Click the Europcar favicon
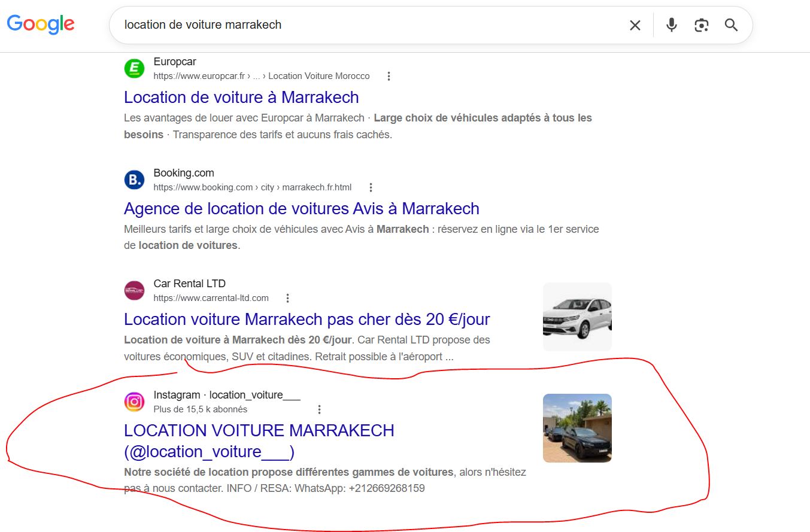Viewport: 810px width, 532px height. pyautogui.click(x=134, y=69)
